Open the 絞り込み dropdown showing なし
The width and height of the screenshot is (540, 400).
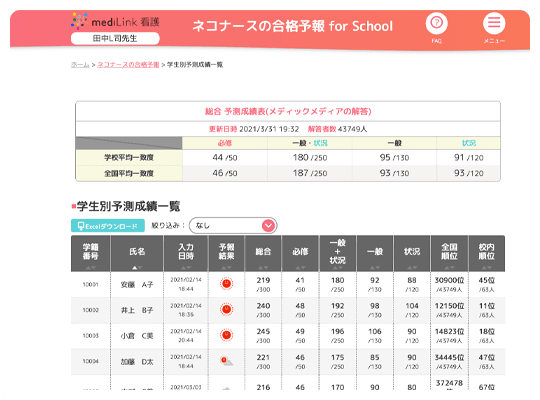point(233,226)
